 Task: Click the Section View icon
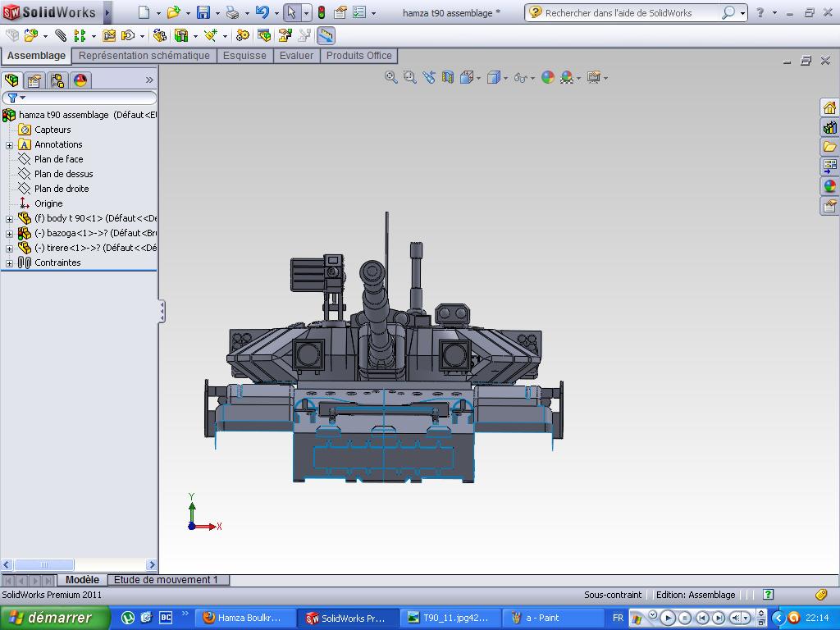tap(448, 77)
